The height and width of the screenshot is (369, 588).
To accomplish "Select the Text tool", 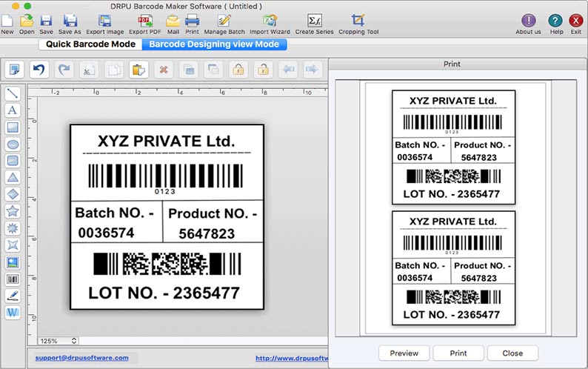I will [13, 110].
